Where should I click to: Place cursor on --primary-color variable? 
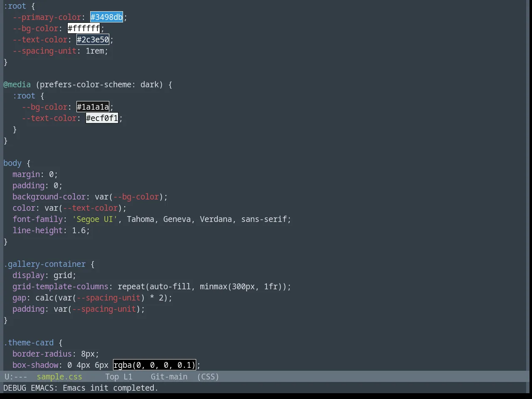pos(47,17)
